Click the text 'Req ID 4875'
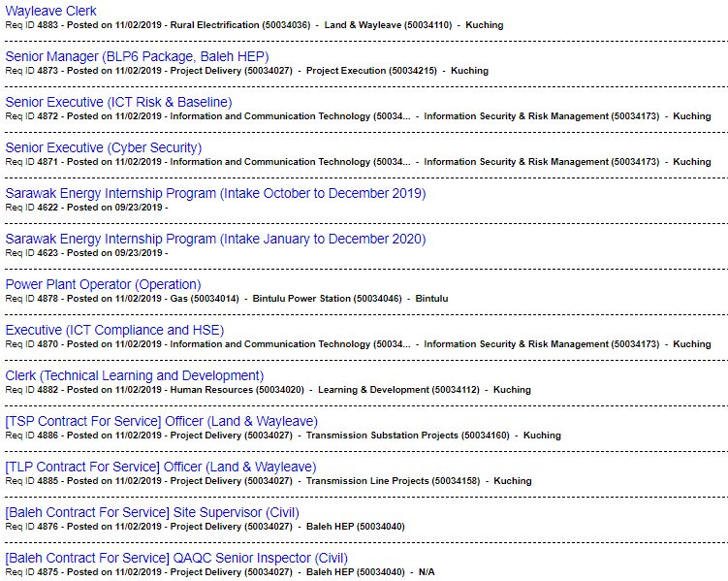This screenshot has width=728, height=581. coord(32,571)
